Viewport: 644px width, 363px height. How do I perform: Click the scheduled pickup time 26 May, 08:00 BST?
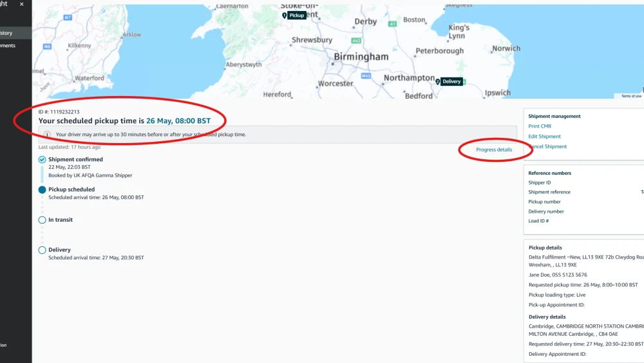pos(178,121)
